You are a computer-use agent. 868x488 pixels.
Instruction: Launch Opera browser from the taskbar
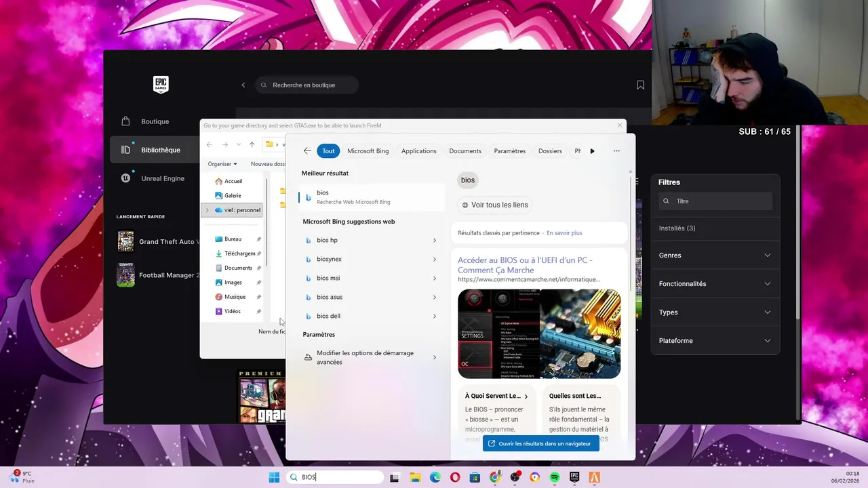(x=455, y=477)
